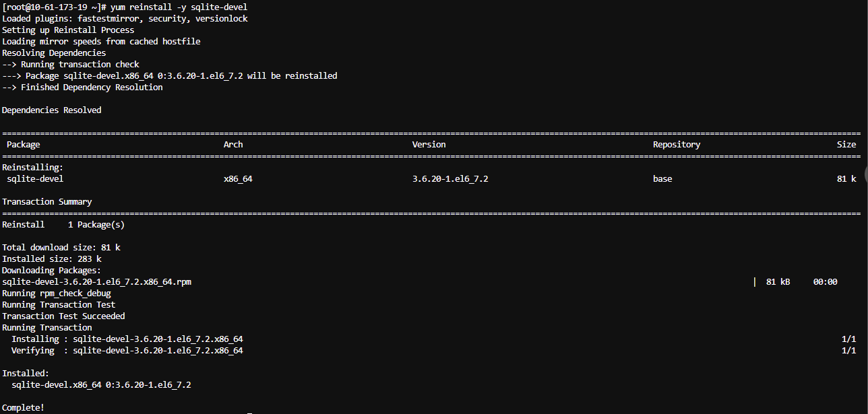Click the 1/1 counter on Verifying line
Image resolution: width=868 pixels, height=414 pixels.
click(x=848, y=351)
